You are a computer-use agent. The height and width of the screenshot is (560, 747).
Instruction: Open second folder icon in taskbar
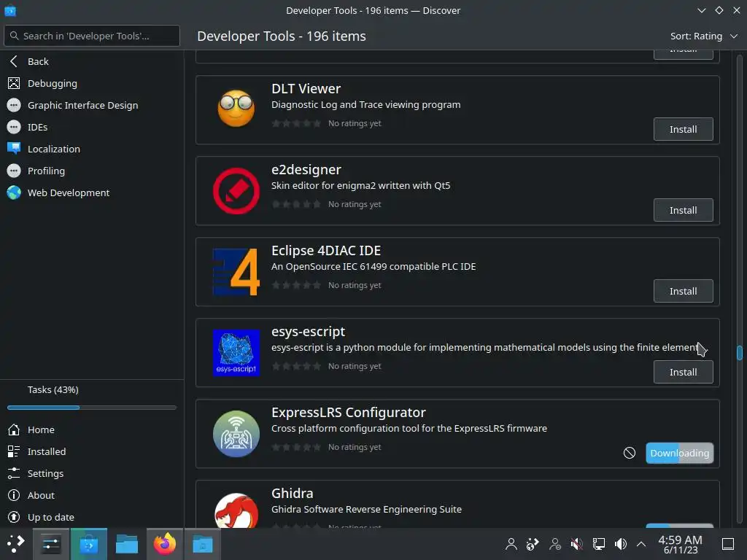coord(203,544)
